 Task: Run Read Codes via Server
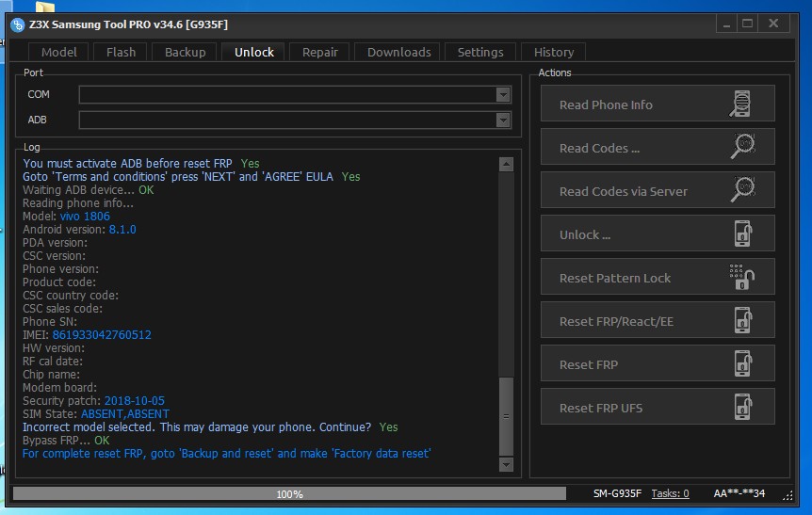658,190
